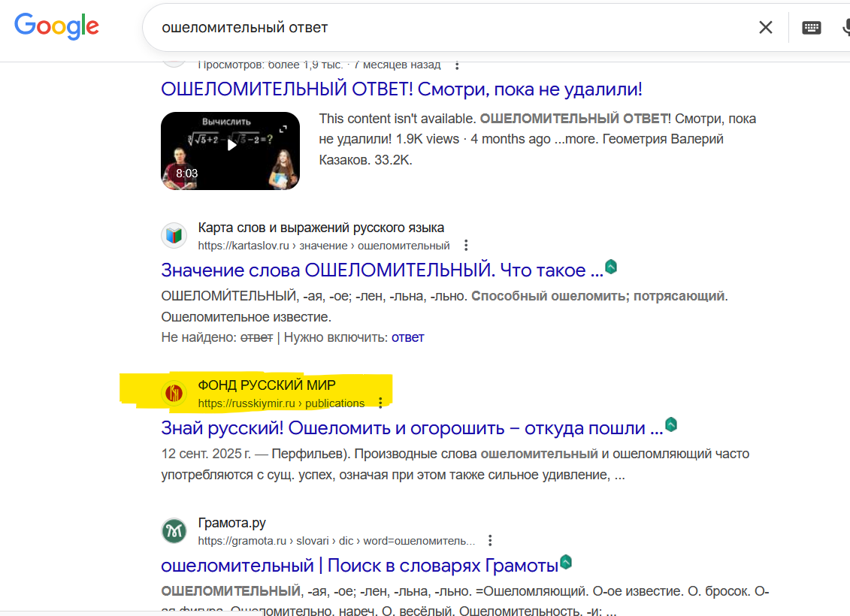Viewport: 850px width, 616px height.
Task: Open video result ОШЕЛОМИТЕЛЬНЫЙ ОТВЕТ title link
Action: click(x=401, y=89)
